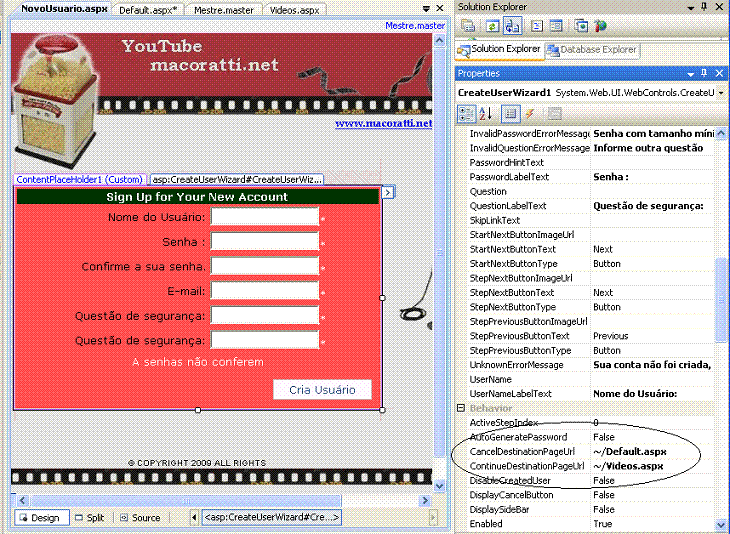Image resolution: width=730 pixels, height=534 pixels.
Task: Open the CreateUserWizard smart tag arrow
Action: point(388,192)
